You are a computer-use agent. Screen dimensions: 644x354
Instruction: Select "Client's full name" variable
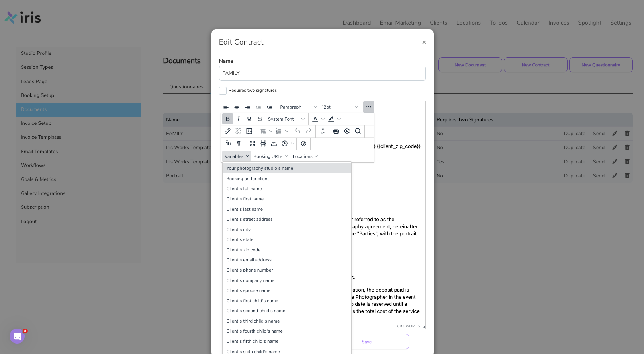click(244, 189)
